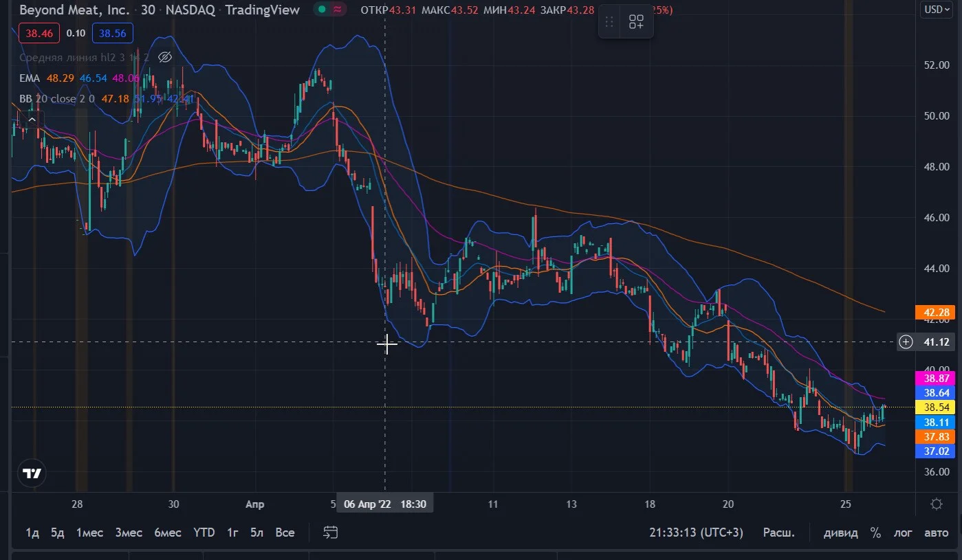Click the magenta 38.87 price label

(936, 378)
